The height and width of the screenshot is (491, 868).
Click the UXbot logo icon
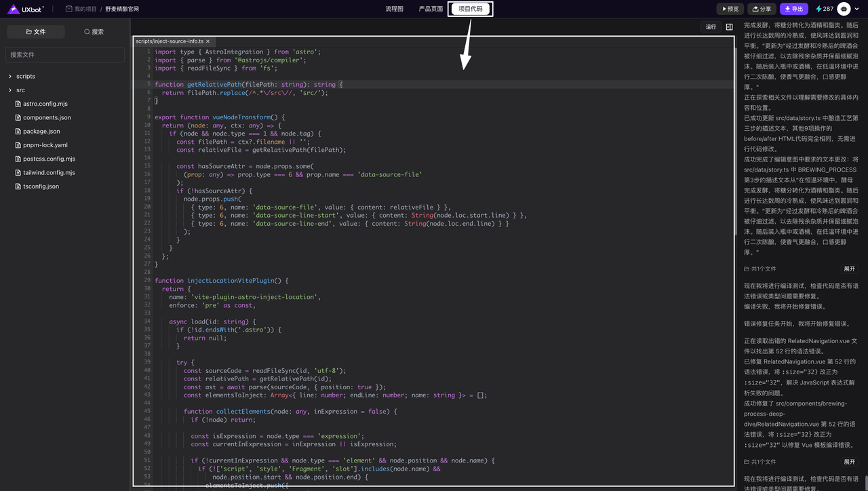click(13, 9)
